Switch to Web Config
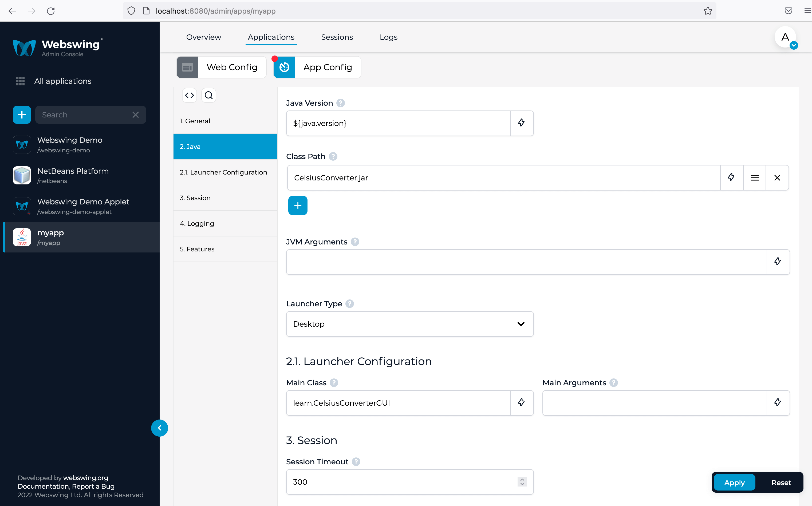 click(221, 67)
